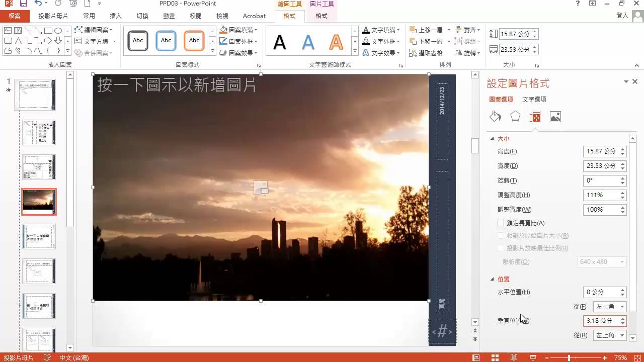The width and height of the screenshot is (644, 362).
Task: Click the undo arrow in quick access toolbar
Action: (x=39, y=4)
